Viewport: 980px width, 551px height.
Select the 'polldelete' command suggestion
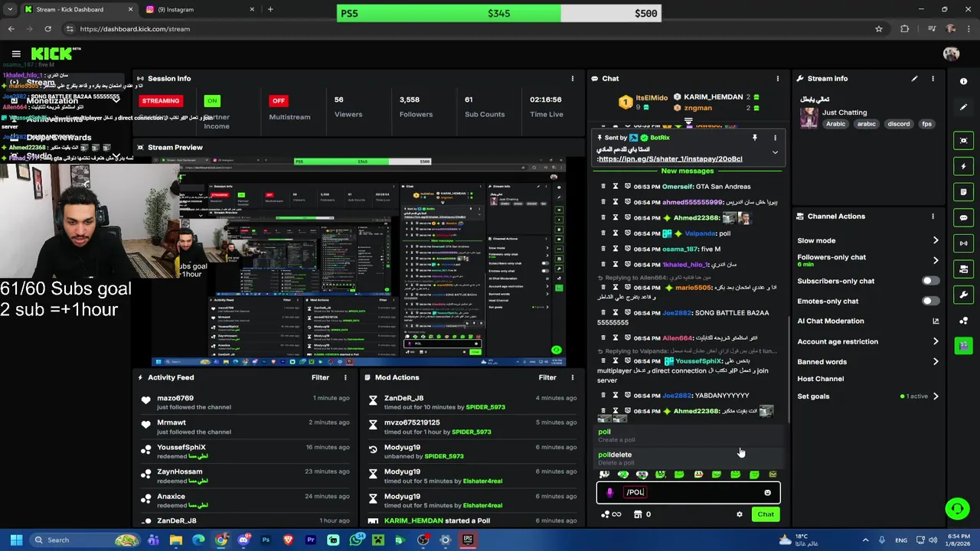[x=688, y=458]
